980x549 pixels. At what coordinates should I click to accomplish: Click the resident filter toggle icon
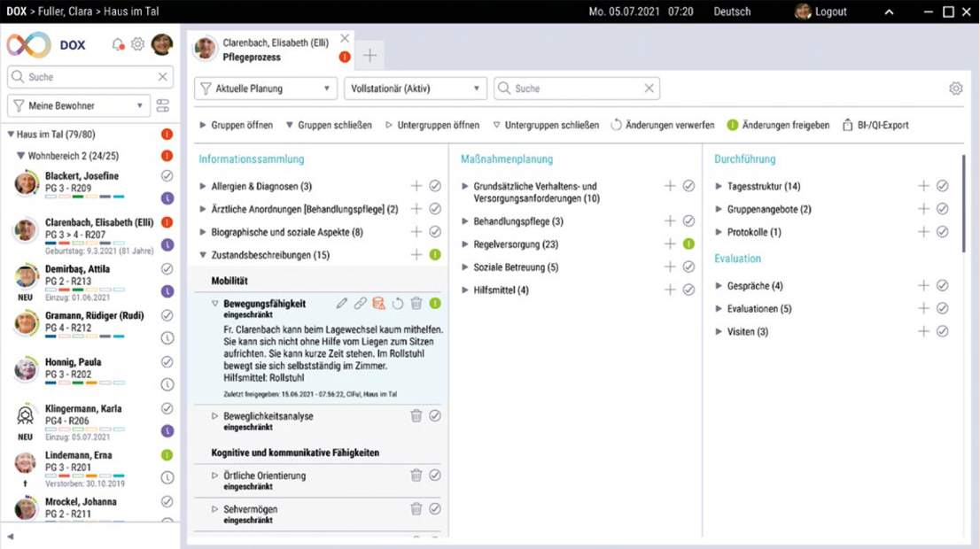(x=162, y=106)
